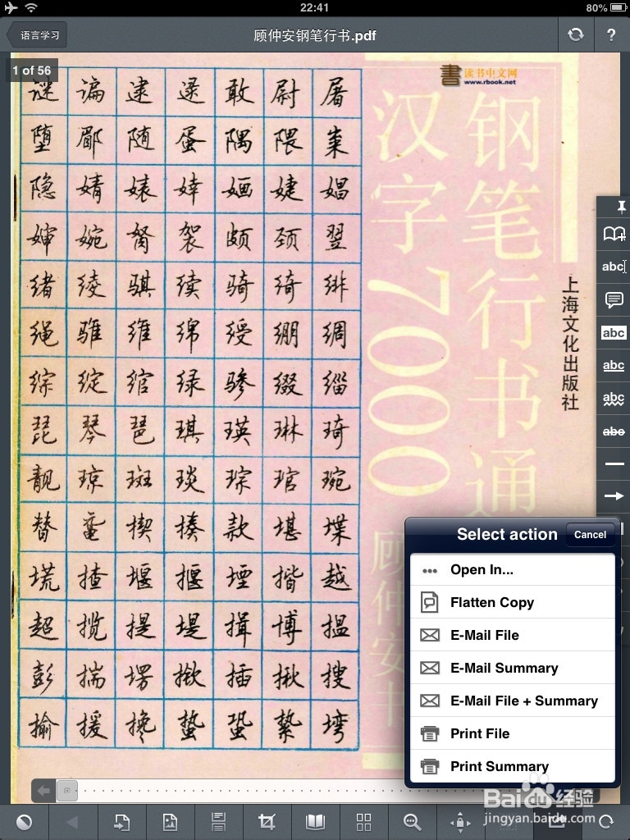The height and width of the screenshot is (840, 630).
Task: Select Flatten Copy in action menu
Action: pyautogui.click(x=512, y=602)
